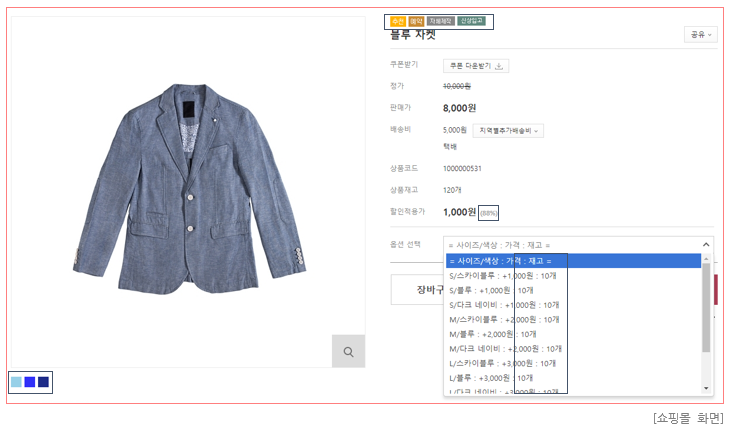Image resolution: width=731 pixels, height=434 pixels.
Task: Choose M/다크 네이비 option
Action: tap(506, 349)
